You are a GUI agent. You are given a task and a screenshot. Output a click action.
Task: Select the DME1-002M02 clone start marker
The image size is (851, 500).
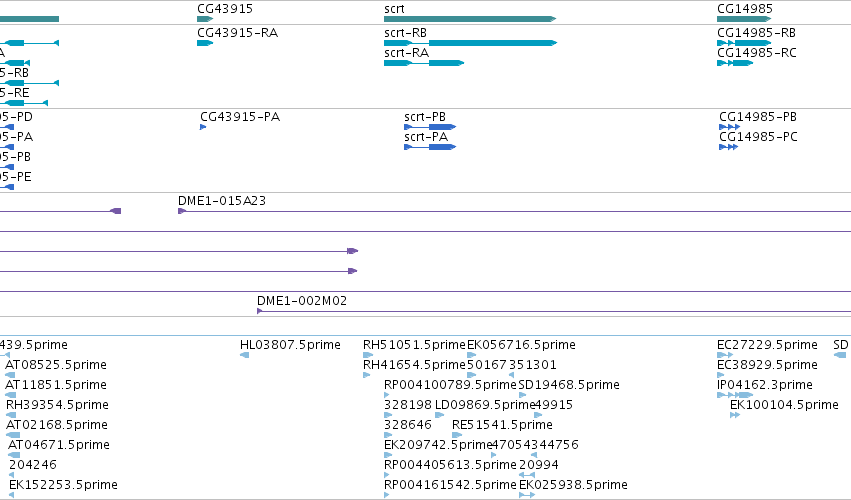click(x=260, y=311)
